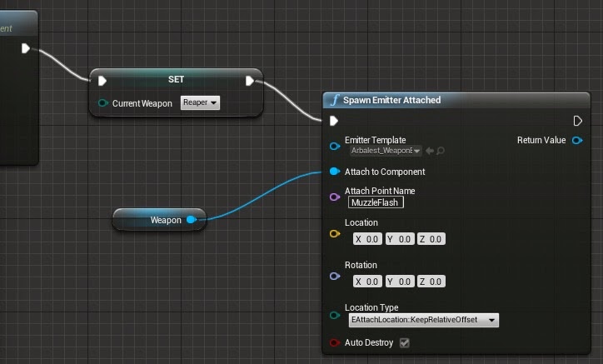Click the SET node output execution pin

click(x=250, y=81)
